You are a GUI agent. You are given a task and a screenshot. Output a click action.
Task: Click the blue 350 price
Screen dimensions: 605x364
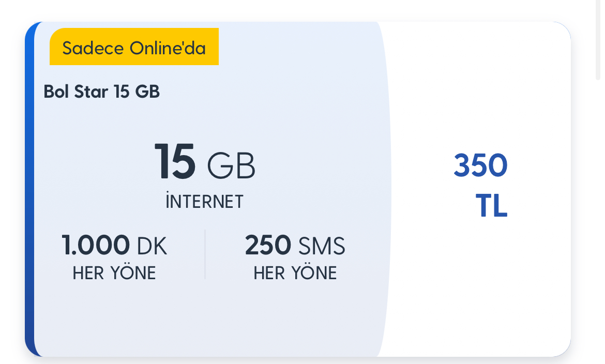480,165
